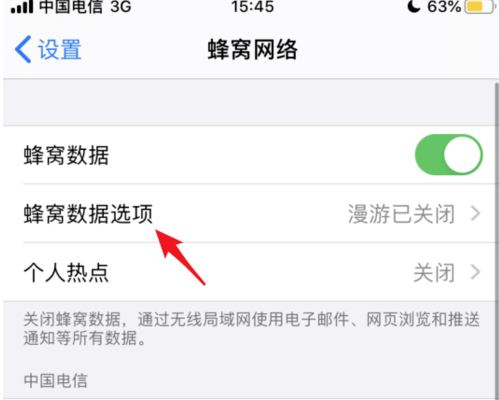Expand chevron beside 个人热点 关闭
Image resolution: width=499 pixels, height=400 pixels.
pyautogui.click(x=475, y=272)
